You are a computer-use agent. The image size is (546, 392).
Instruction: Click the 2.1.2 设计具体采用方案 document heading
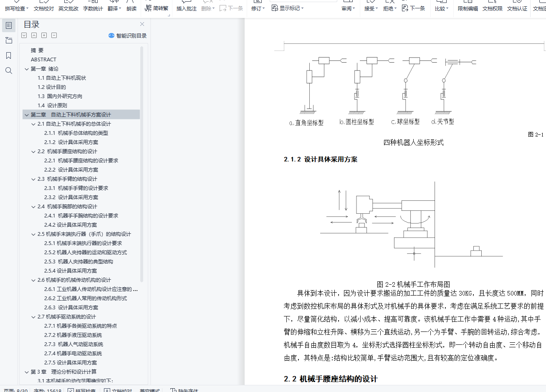coord(321,159)
